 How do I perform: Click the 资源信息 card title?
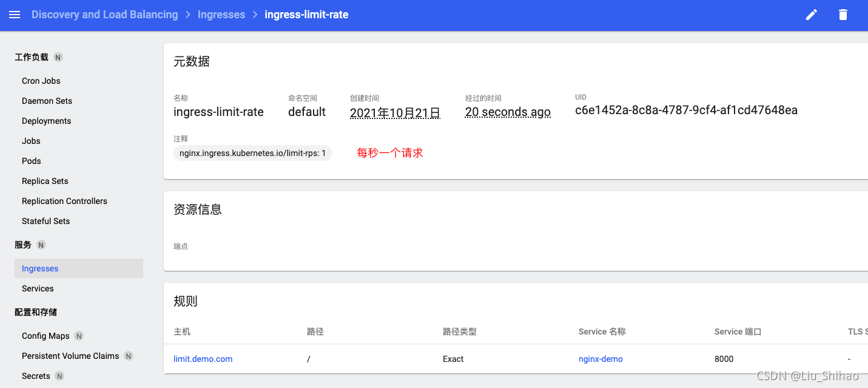coord(198,209)
